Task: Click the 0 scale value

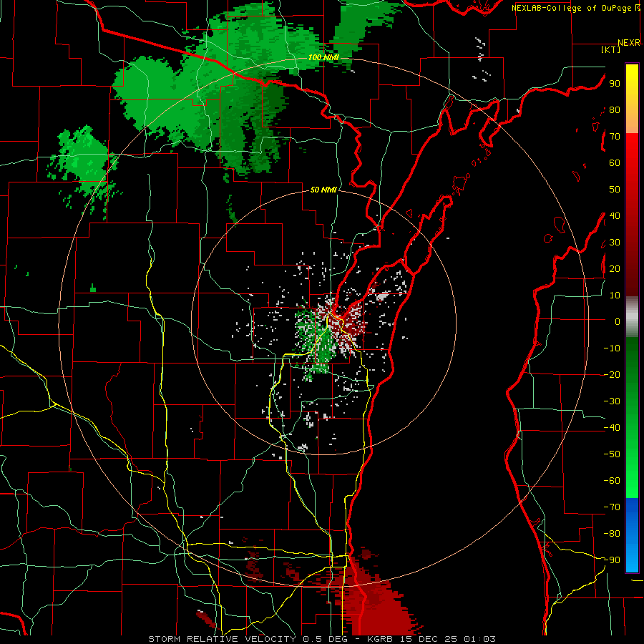Action: pos(618,322)
